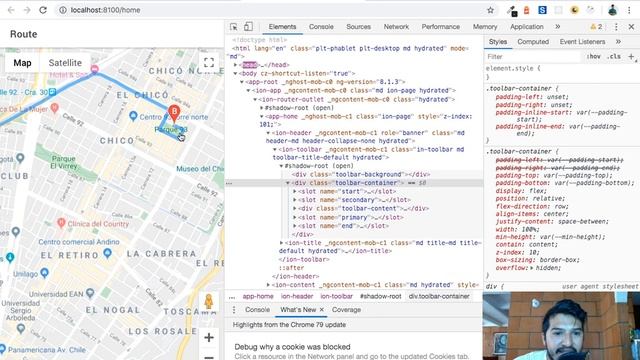Click the orange extension icon in the toolbar
Image resolution: width=640 pixels, height=360 pixels.
point(527,10)
